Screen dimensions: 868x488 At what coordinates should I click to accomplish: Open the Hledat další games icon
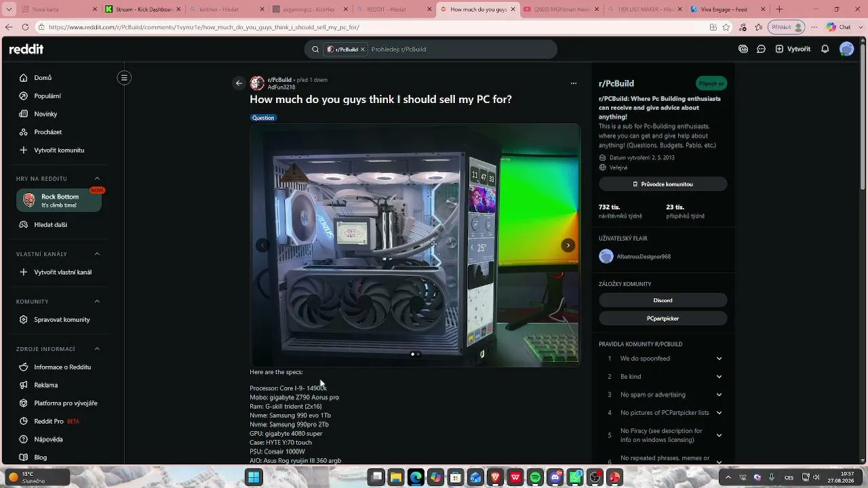[x=24, y=224]
